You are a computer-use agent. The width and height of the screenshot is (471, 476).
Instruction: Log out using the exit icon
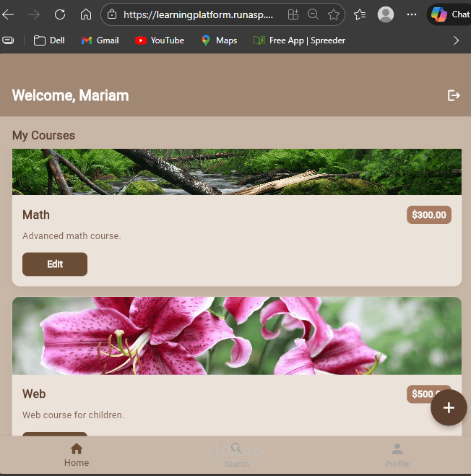[x=454, y=95]
